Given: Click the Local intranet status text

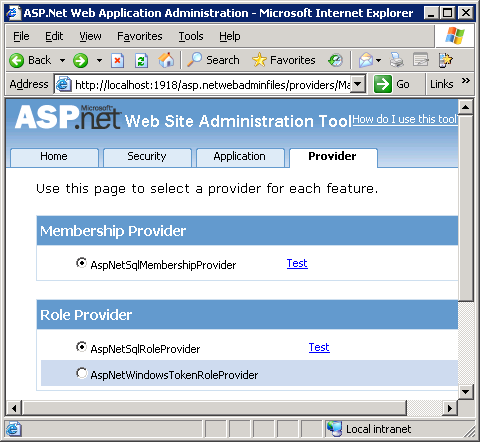Looking at the screenshot, I should click(x=378, y=429).
